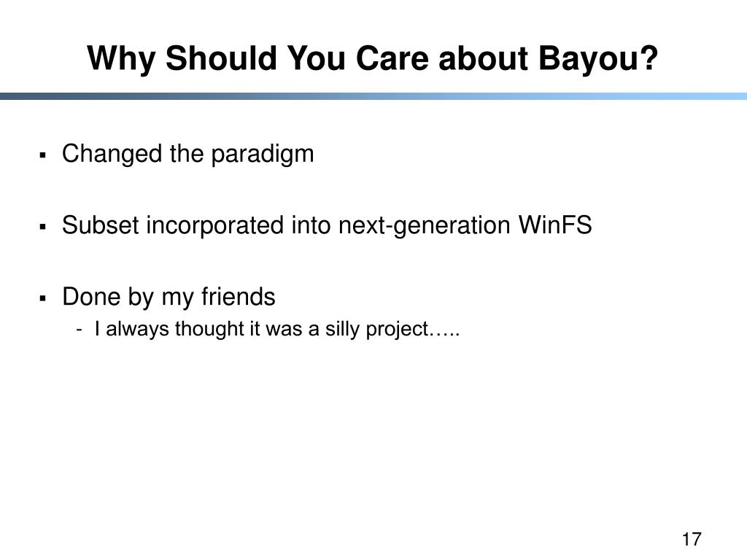Click the square bullet before 'Changed the paradigm'
The image size is (747, 560).
pos(43,155)
